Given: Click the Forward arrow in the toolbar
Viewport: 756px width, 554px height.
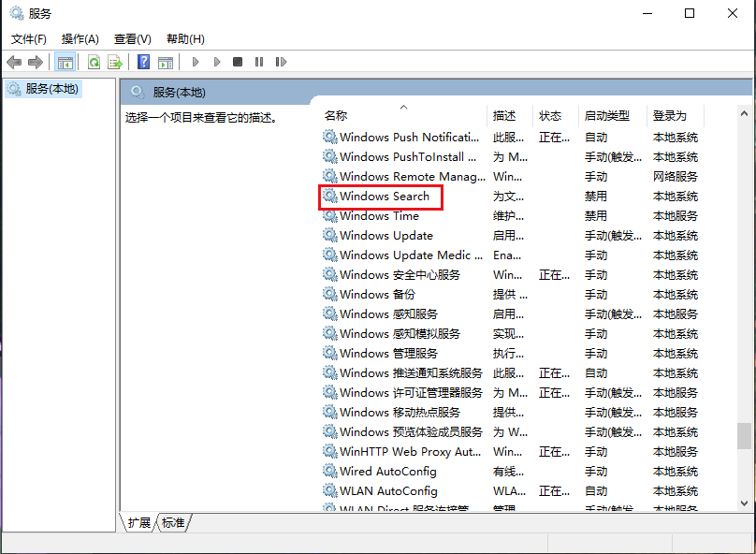Looking at the screenshot, I should click(36, 62).
